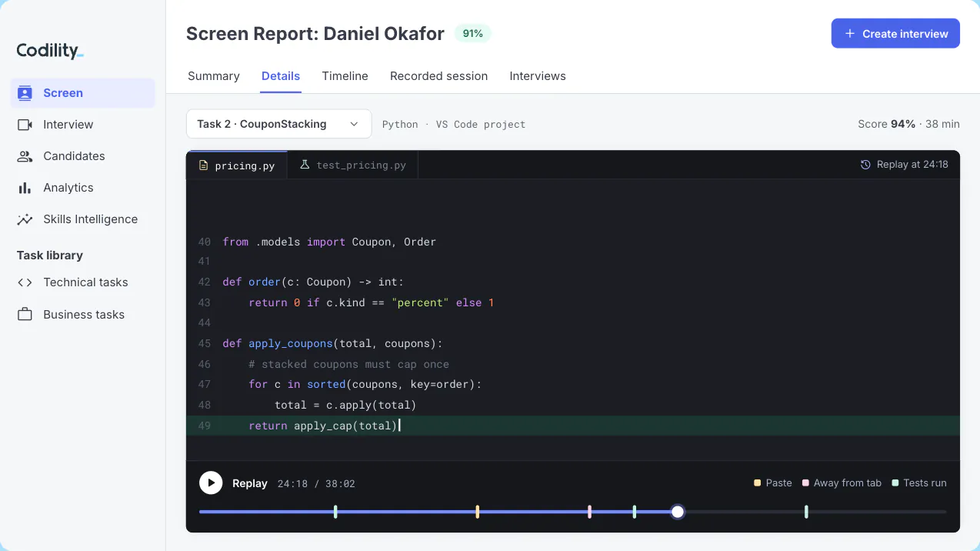Click the chevron in task selector
The image size is (980, 551).
pyautogui.click(x=354, y=124)
